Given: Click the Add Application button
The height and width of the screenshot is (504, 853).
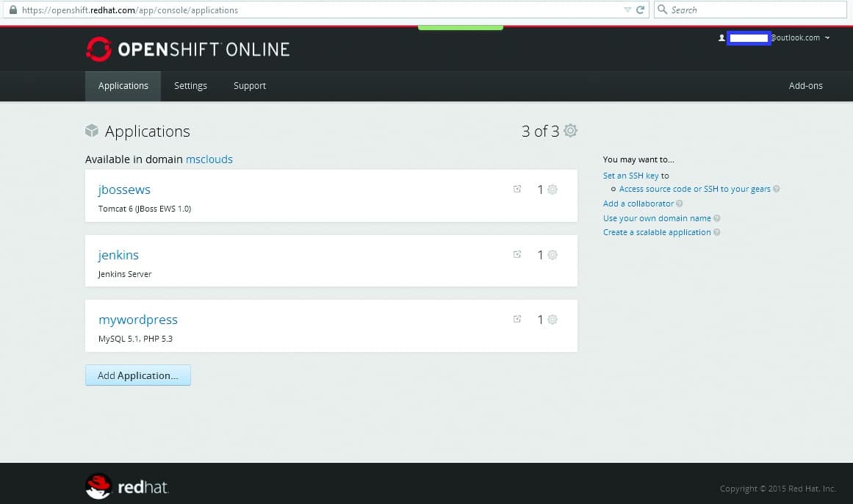Looking at the screenshot, I should pos(137,375).
